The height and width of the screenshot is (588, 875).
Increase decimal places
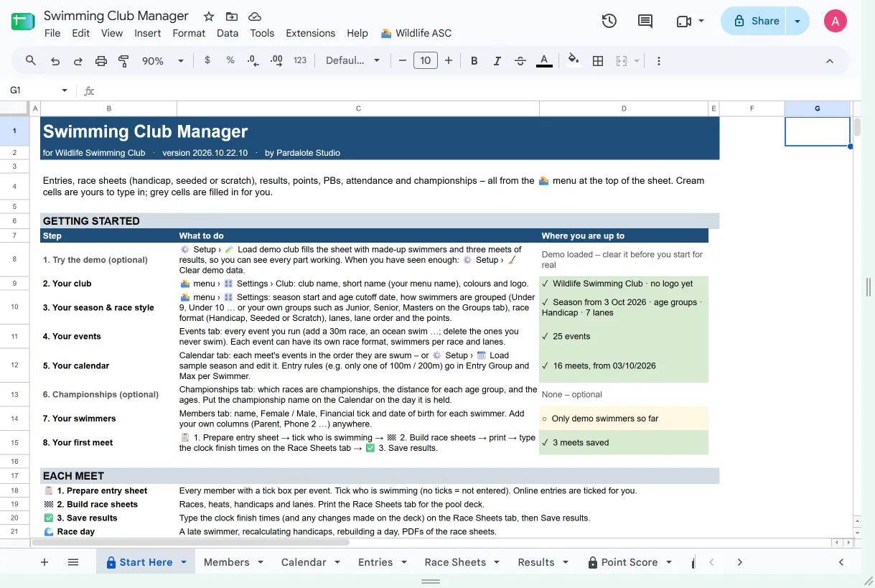[276, 61]
